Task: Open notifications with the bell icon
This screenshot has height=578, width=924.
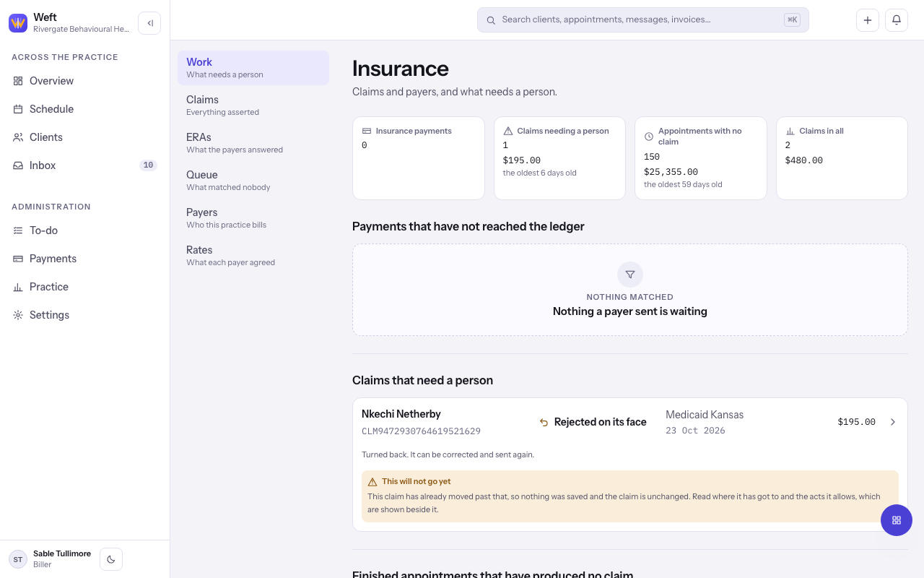Action: 897,20
